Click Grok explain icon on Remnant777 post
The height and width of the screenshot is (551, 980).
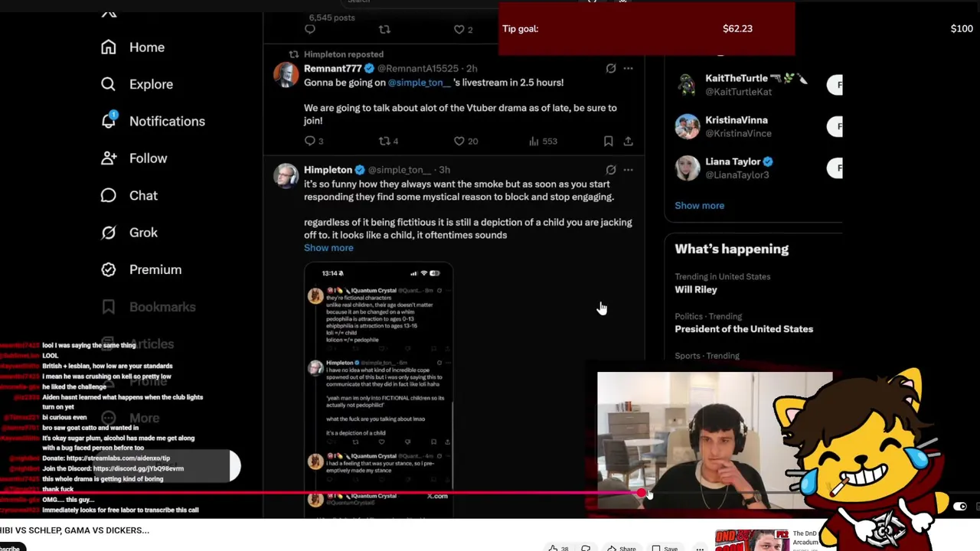click(611, 68)
